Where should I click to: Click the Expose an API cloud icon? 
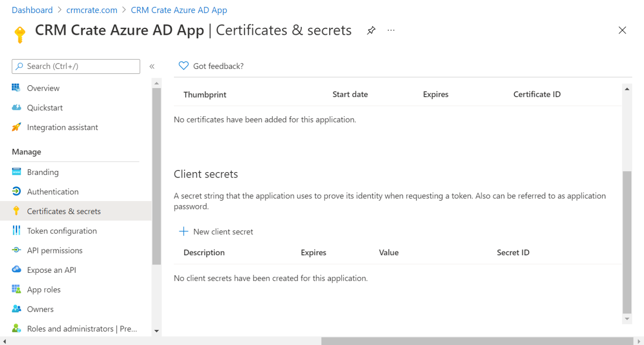16,269
